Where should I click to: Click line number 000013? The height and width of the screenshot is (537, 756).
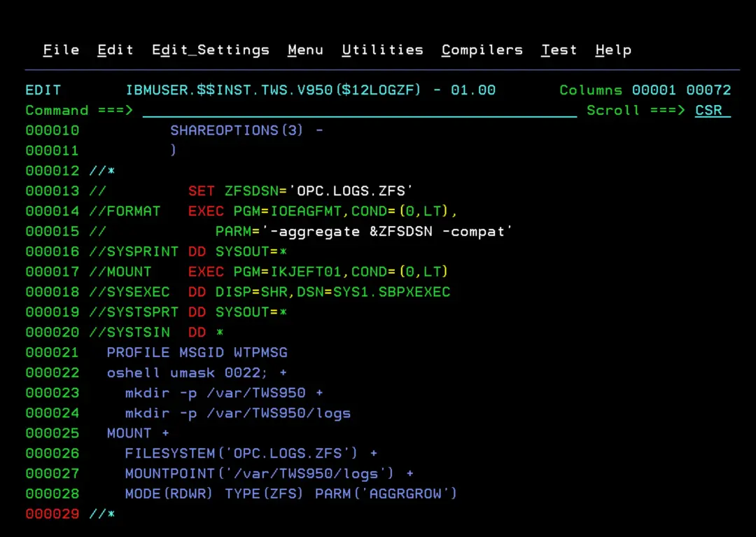52,191
